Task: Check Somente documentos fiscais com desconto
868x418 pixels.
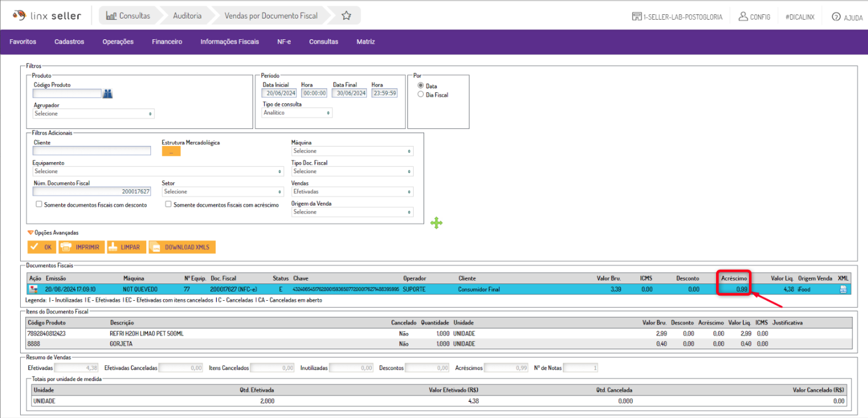Action: pyautogui.click(x=39, y=204)
